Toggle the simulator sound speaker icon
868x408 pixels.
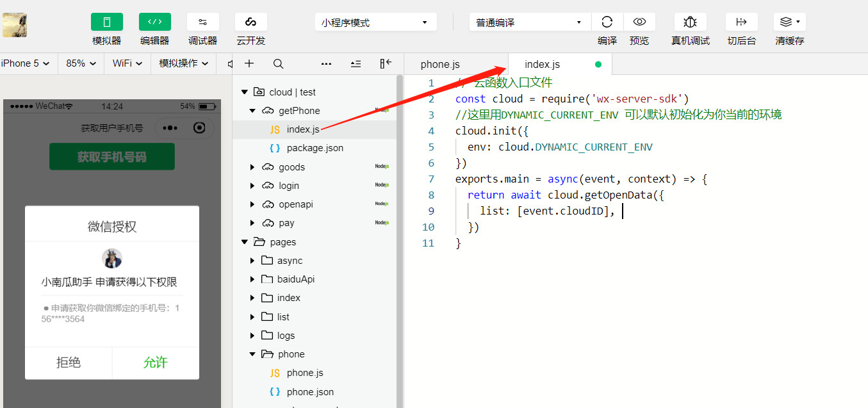click(229, 63)
